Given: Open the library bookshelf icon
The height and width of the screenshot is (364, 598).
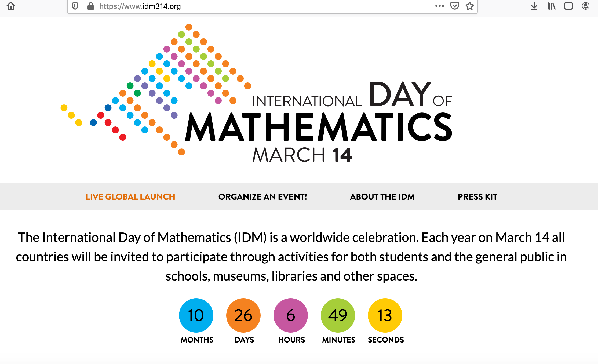Looking at the screenshot, I should coord(551,6).
